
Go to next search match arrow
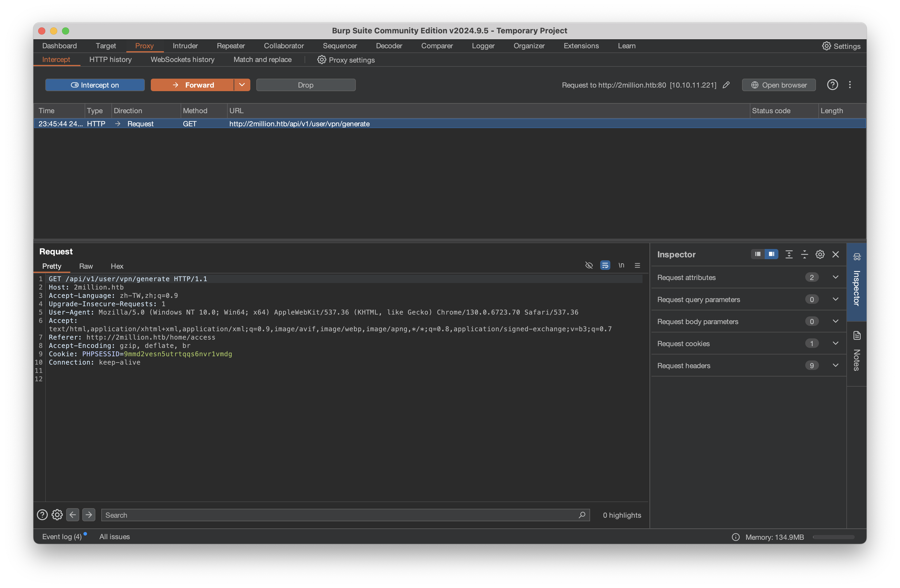point(89,515)
